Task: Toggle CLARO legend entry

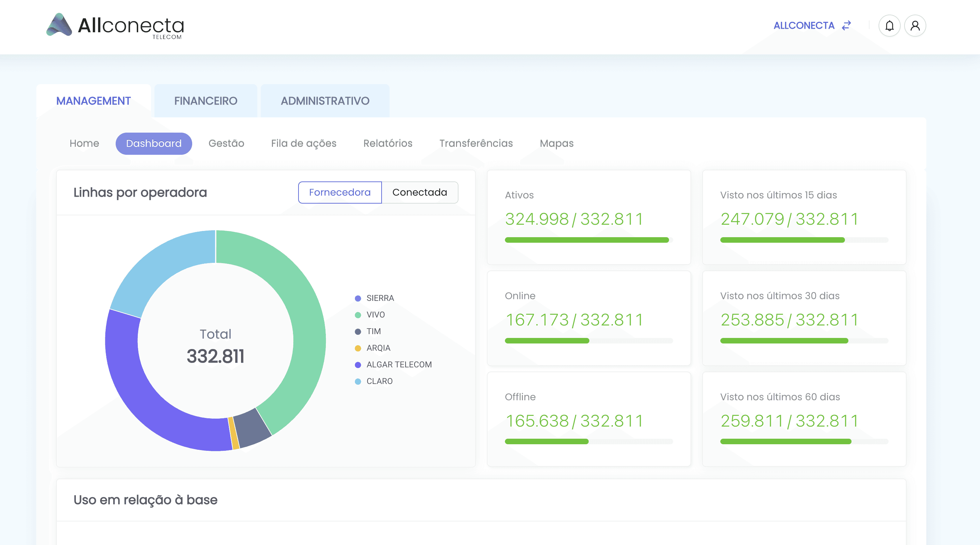Action: pos(379,382)
